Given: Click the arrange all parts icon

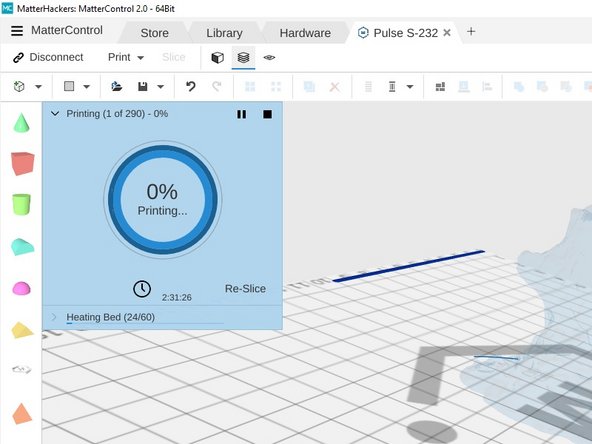Looking at the screenshot, I should pos(440,87).
